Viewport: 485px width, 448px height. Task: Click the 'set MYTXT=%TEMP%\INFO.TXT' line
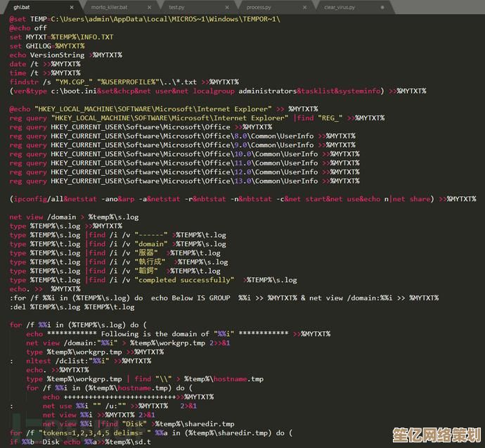click(x=62, y=37)
